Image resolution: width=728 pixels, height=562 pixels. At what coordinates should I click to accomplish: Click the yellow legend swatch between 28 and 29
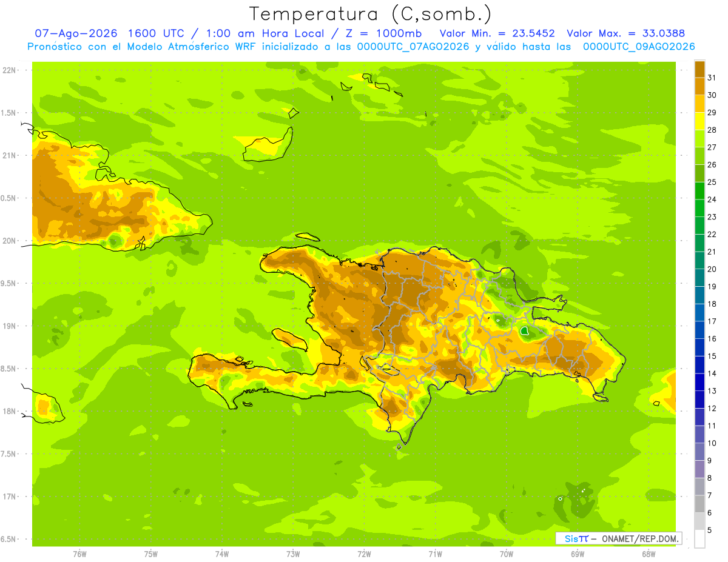[x=699, y=121]
